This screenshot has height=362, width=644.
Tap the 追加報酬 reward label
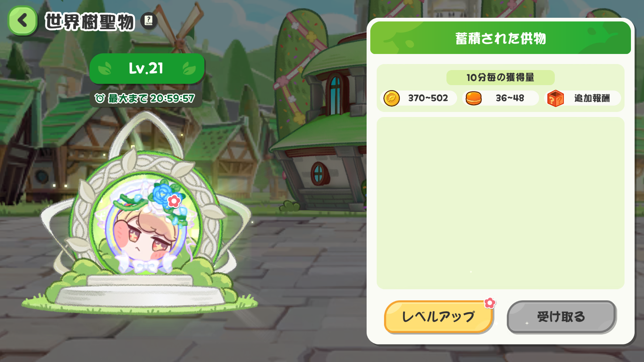point(592,98)
